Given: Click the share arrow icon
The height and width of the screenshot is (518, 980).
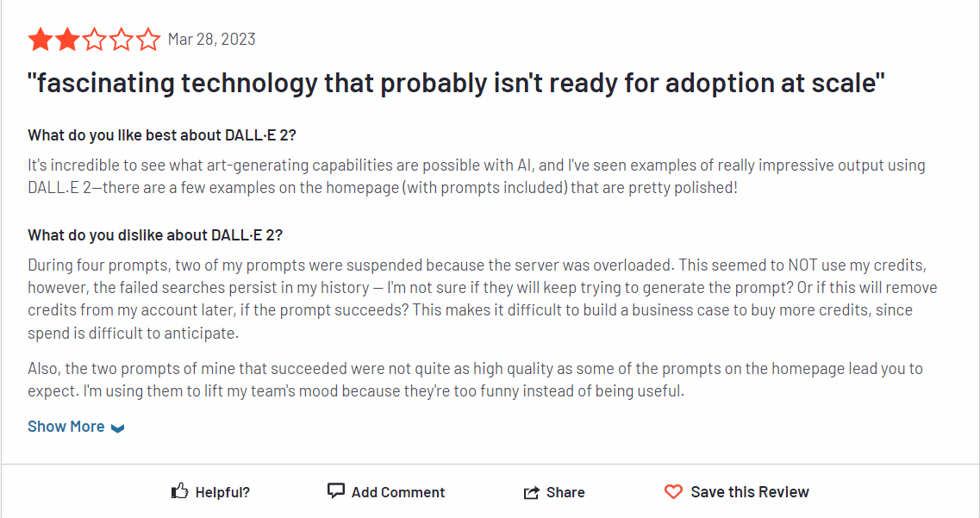Looking at the screenshot, I should (x=532, y=490).
